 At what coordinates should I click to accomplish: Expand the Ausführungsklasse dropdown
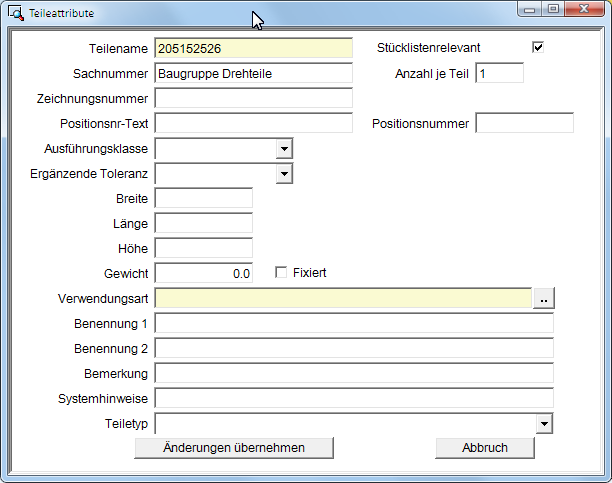click(284, 149)
